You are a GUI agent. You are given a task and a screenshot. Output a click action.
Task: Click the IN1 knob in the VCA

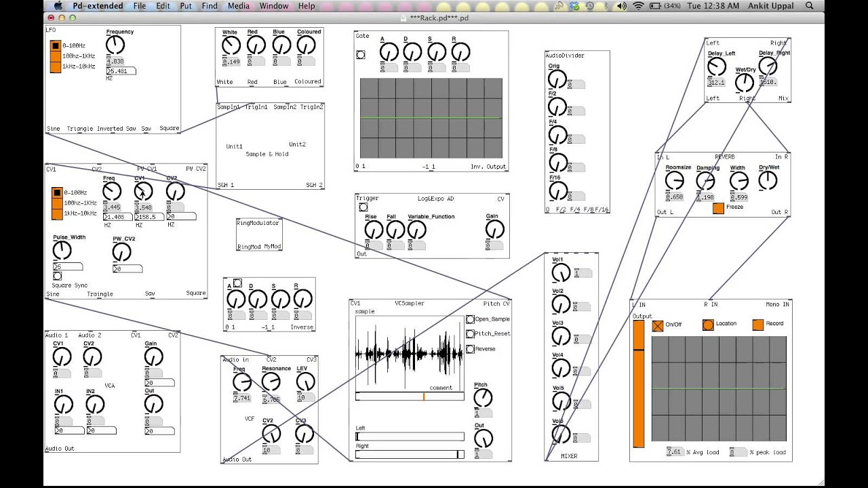pyautogui.click(x=63, y=405)
